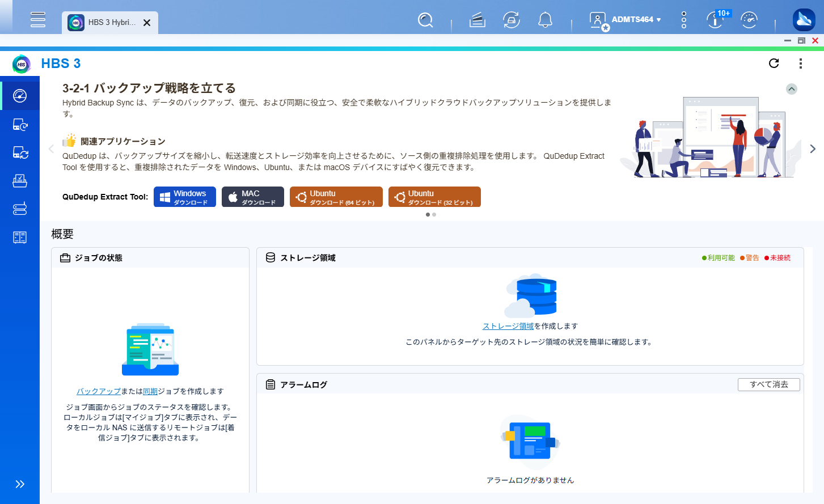Download QuDedup Extract Tool for MAC

click(x=253, y=197)
